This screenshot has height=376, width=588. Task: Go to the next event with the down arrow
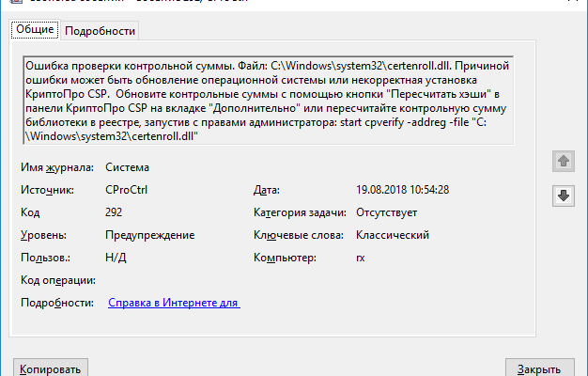tap(564, 196)
